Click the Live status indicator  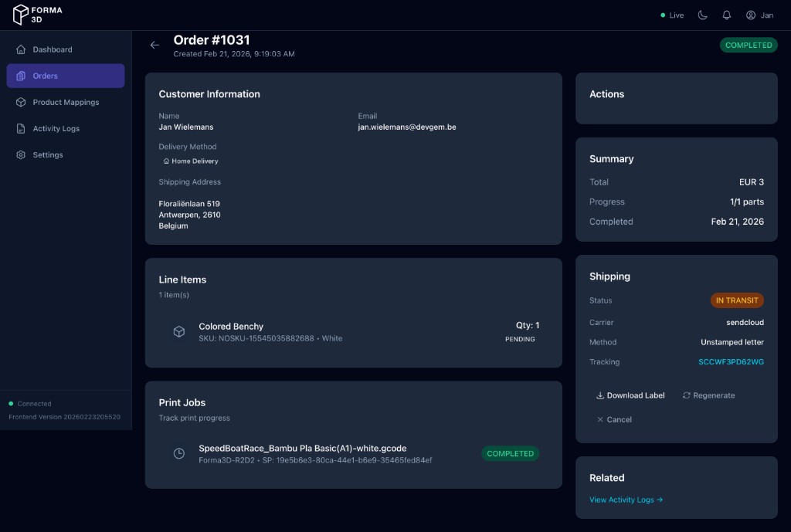coord(672,15)
